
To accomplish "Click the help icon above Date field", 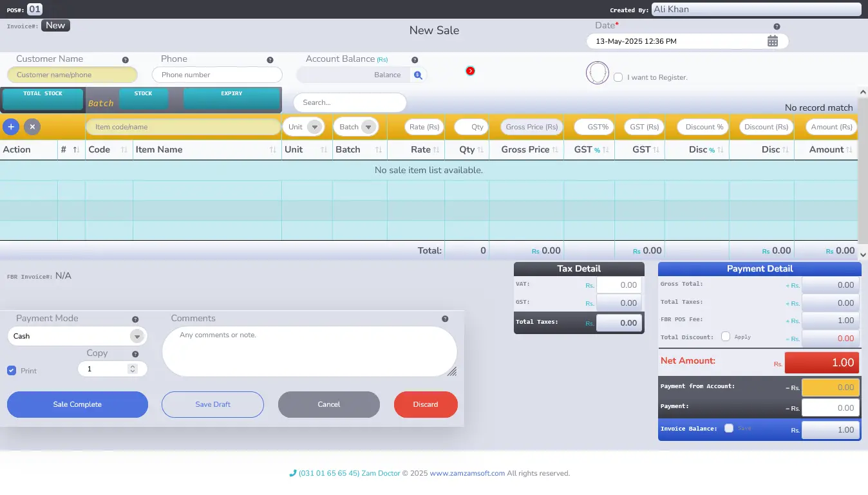I will click(x=777, y=26).
